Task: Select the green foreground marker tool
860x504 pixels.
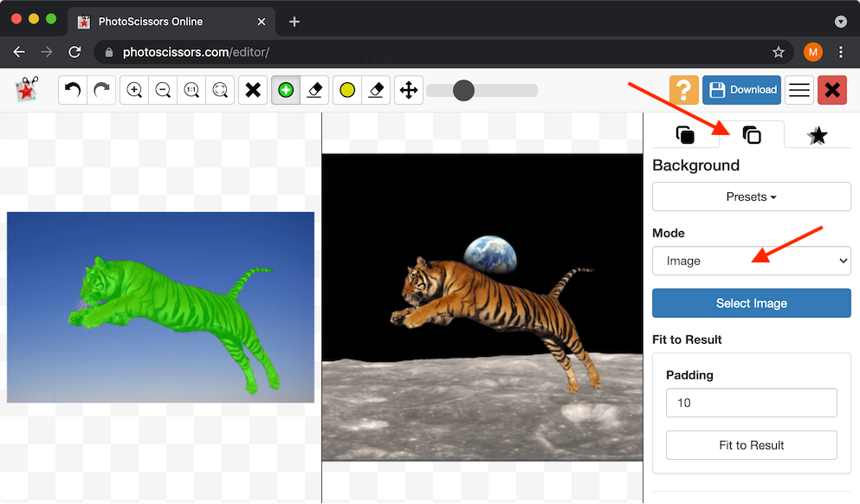Action: click(x=285, y=89)
